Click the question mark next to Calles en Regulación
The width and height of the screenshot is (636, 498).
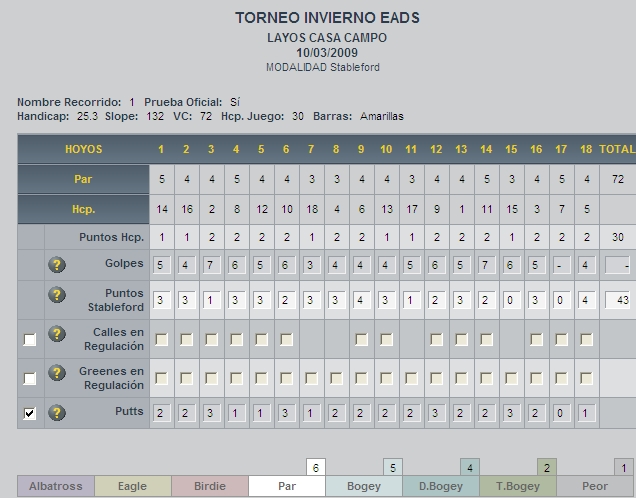coord(57,334)
